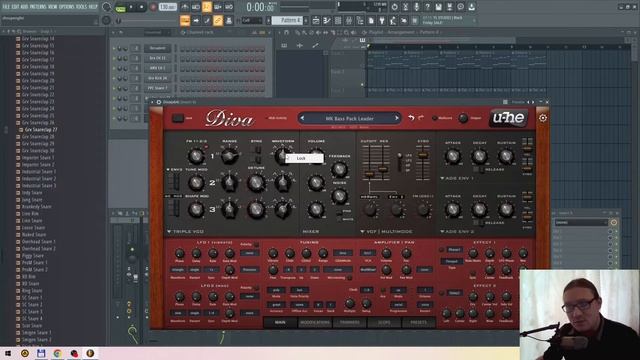Open FL Studio taskbar icon
Image resolution: width=640 pixels, height=360 pixels.
click(90, 353)
